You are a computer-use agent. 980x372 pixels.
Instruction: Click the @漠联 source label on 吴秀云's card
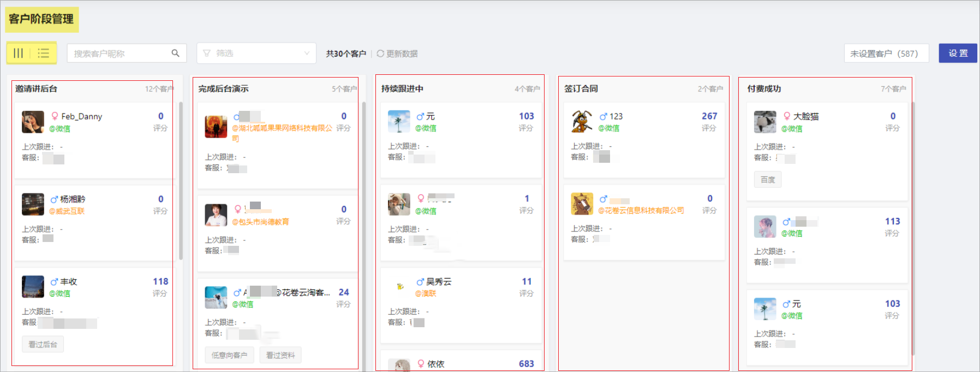426,293
